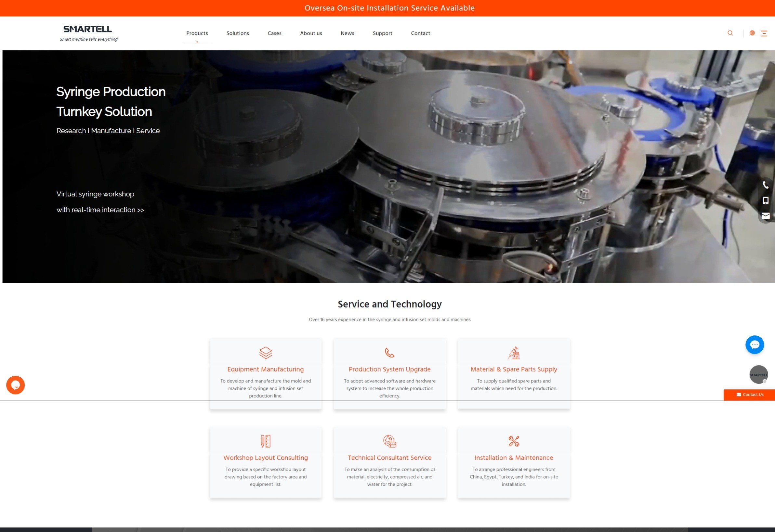Click the gray SMARTELL avatar badge
This screenshot has width=775, height=532.
[758, 375]
